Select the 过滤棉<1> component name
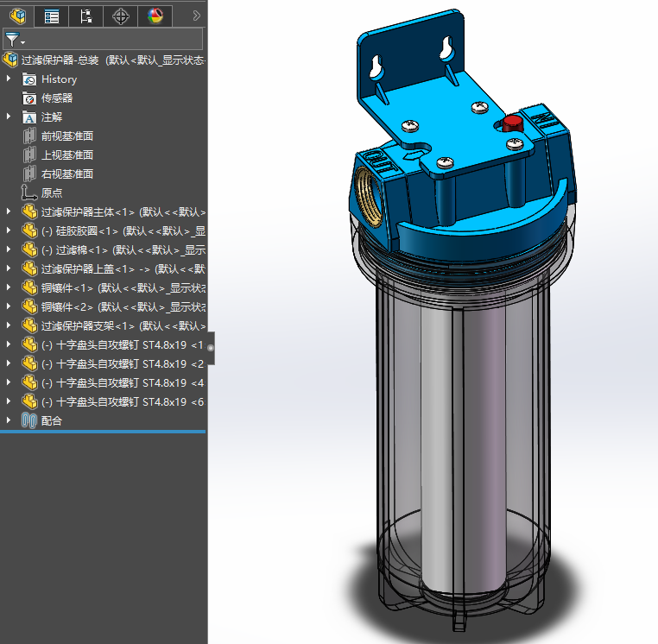Image resolution: width=658 pixels, height=644 pixels. click(x=82, y=250)
